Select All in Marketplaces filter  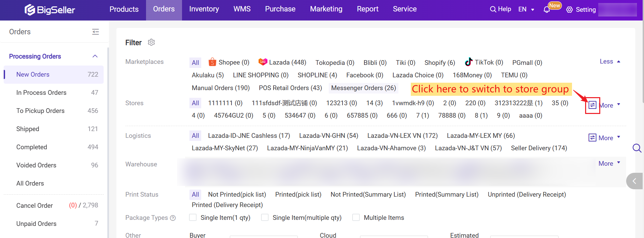195,63
